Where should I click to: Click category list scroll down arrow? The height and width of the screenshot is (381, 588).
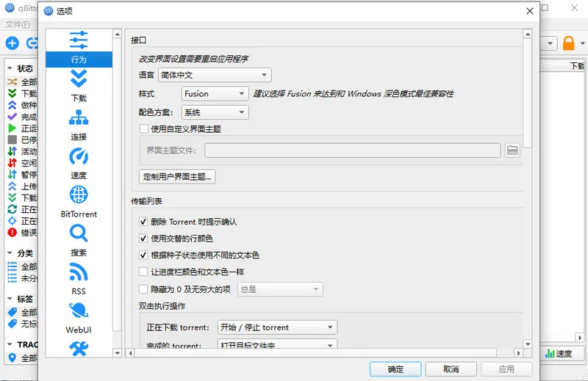coord(117,353)
